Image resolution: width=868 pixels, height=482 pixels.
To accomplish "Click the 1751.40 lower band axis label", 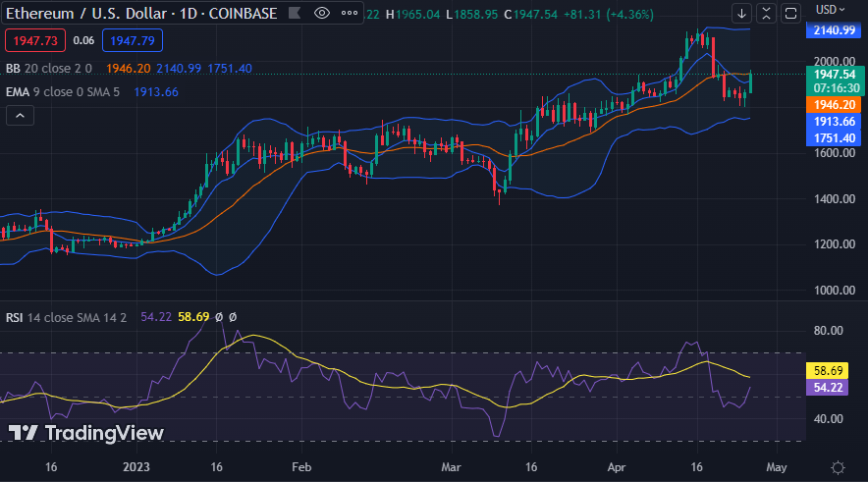I will 834,138.
